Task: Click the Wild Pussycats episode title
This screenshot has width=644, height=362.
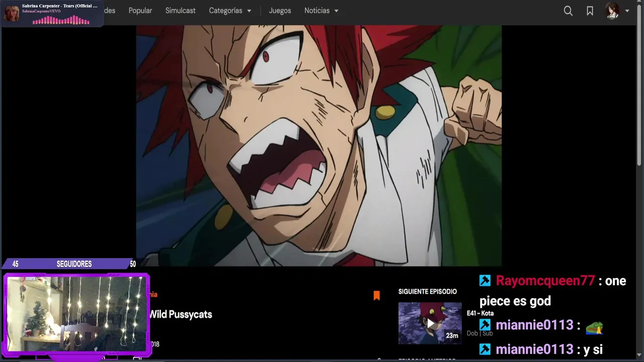Action: click(180, 314)
